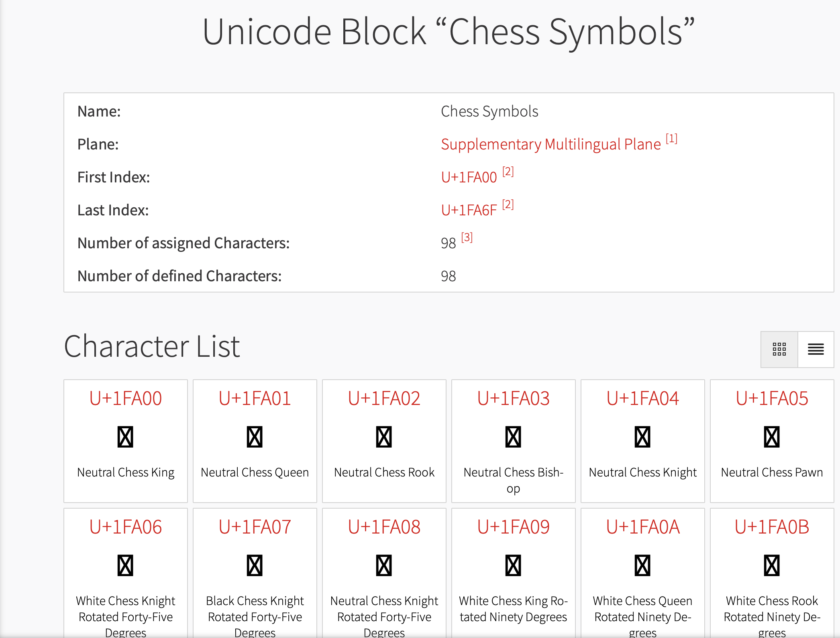Click the U+1FA09 code point heading
The width and height of the screenshot is (840, 638).
click(x=513, y=527)
